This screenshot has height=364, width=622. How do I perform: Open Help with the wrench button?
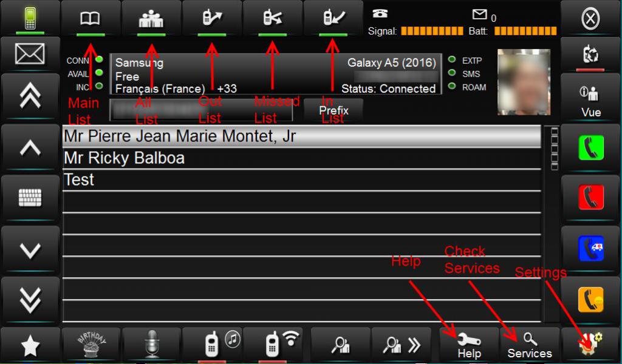tap(470, 344)
